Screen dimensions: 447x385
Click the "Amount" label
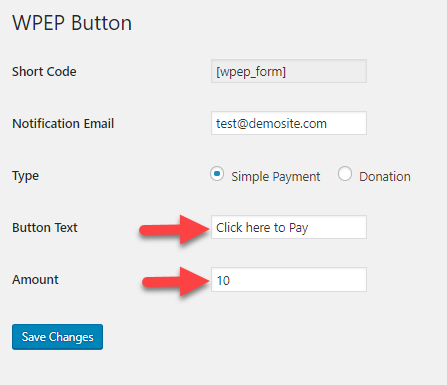click(x=35, y=280)
